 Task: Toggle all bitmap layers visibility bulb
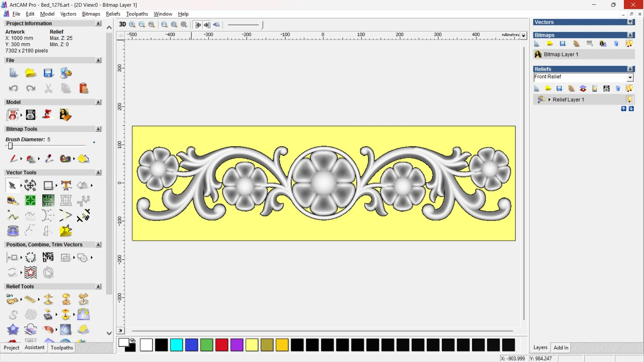(629, 44)
